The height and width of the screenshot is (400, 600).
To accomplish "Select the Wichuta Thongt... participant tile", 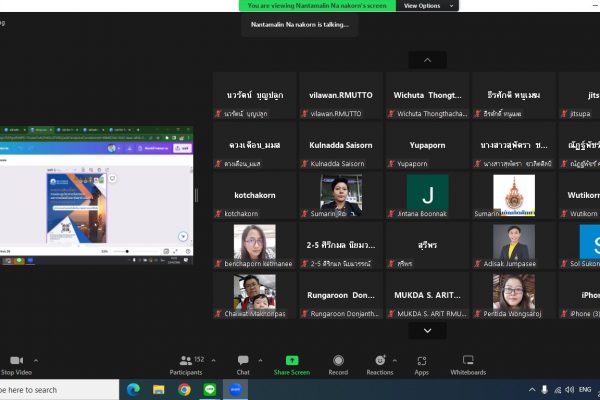I will [x=427, y=95].
